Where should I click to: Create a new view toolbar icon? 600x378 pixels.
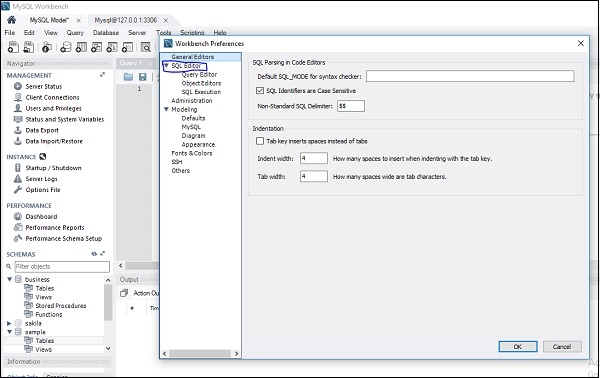[96, 47]
